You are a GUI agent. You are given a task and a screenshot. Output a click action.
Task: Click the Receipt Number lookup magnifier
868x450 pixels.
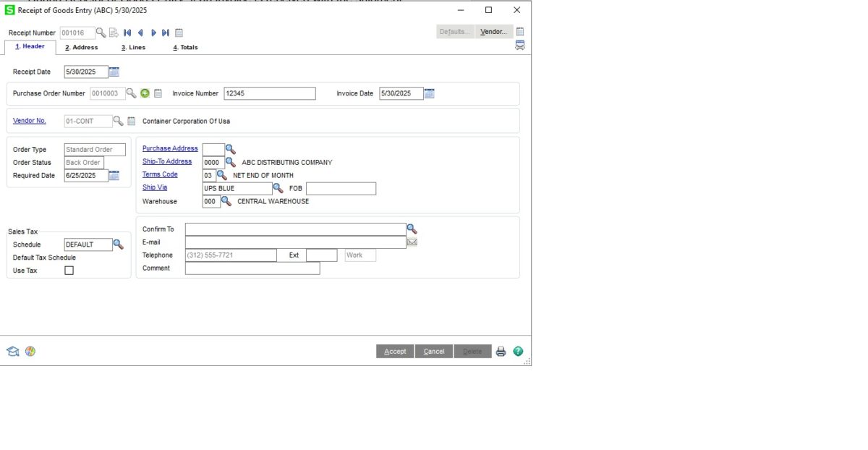coord(101,33)
